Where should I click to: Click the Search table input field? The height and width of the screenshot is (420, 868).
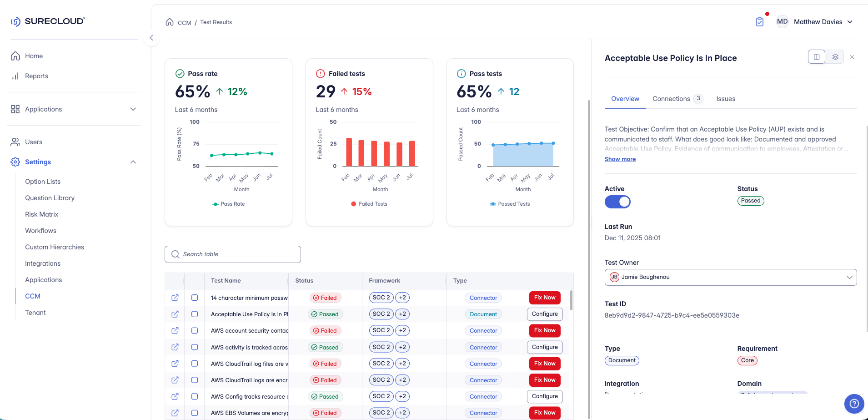click(x=233, y=254)
